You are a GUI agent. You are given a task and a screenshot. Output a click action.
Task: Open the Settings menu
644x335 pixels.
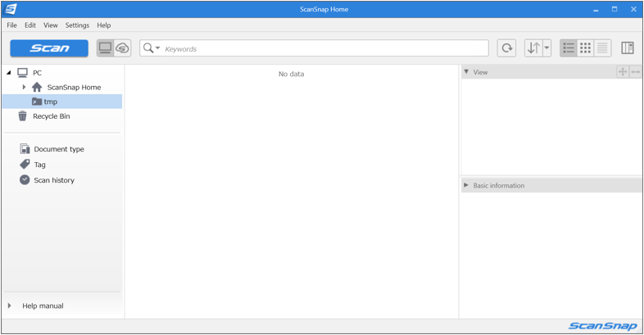point(77,25)
